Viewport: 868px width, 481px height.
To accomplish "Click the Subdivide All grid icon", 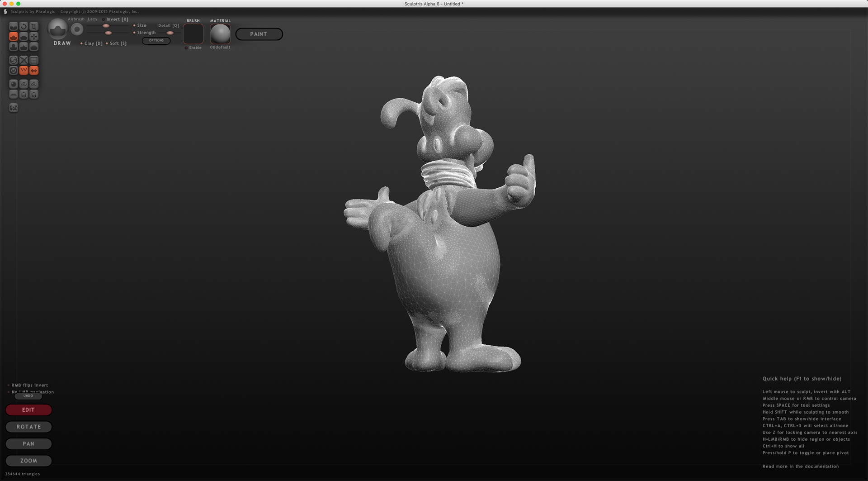I will pos(34,60).
